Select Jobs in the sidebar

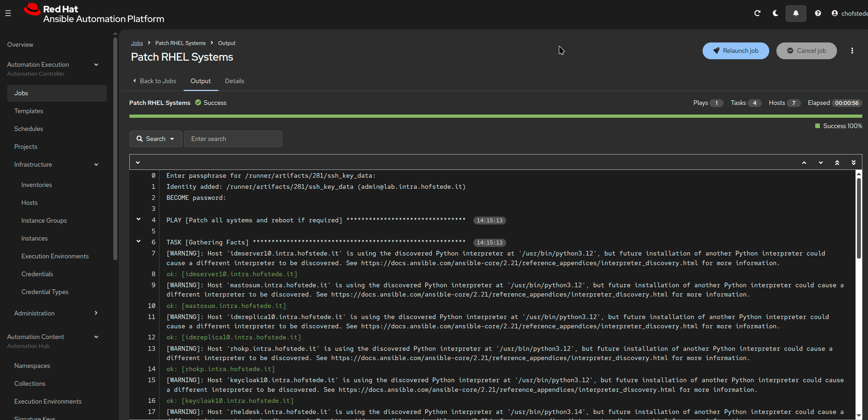[x=57, y=93]
